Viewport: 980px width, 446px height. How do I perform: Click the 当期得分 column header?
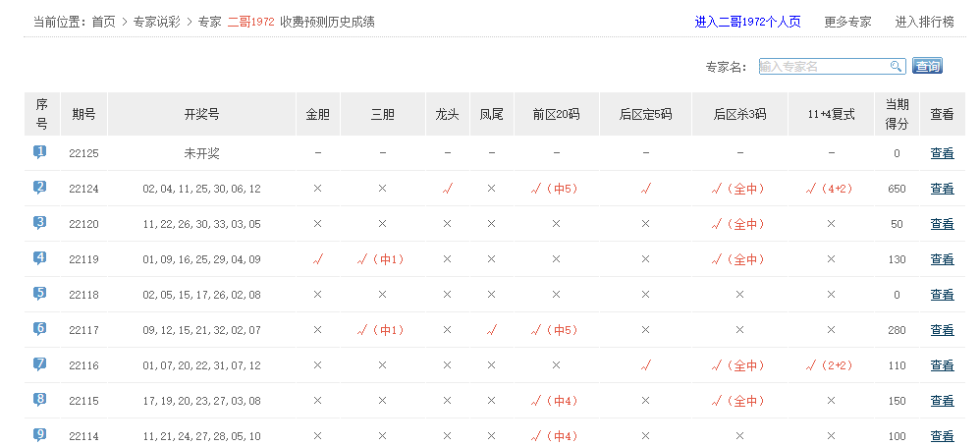[x=897, y=114]
